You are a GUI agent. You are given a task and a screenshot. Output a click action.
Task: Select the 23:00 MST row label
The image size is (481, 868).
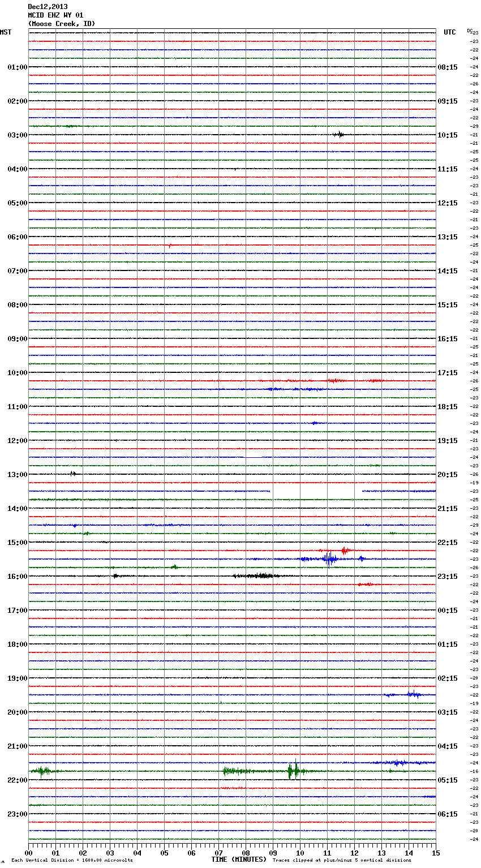pyautogui.click(x=18, y=814)
